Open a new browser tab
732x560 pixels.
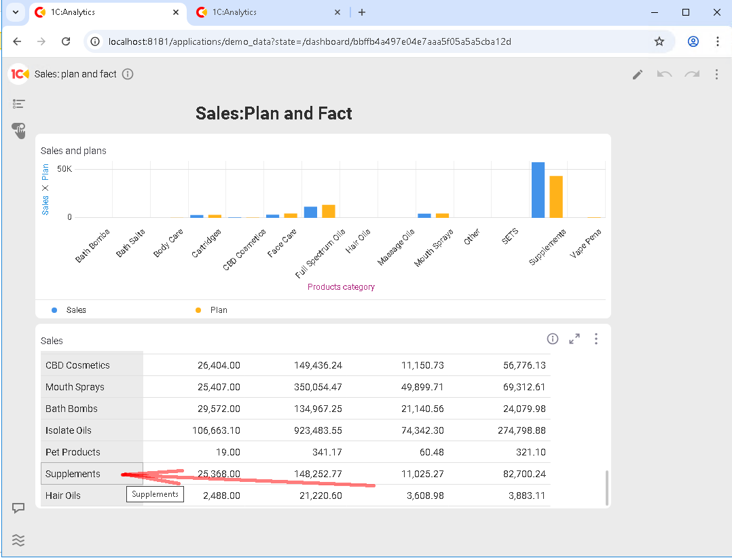pos(362,12)
